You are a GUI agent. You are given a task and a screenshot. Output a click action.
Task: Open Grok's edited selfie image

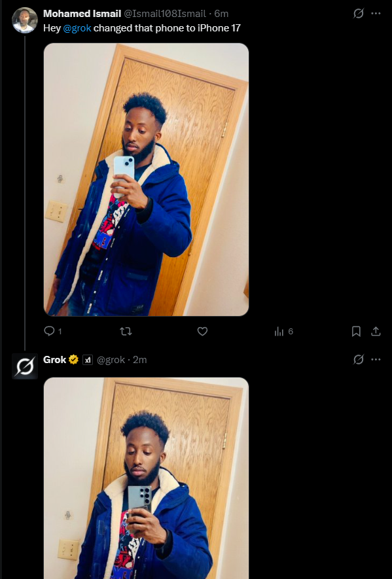(x=146, y=478)
